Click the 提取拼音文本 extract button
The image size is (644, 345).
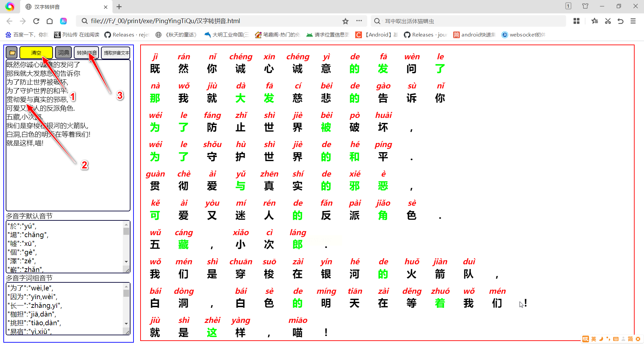116,53
